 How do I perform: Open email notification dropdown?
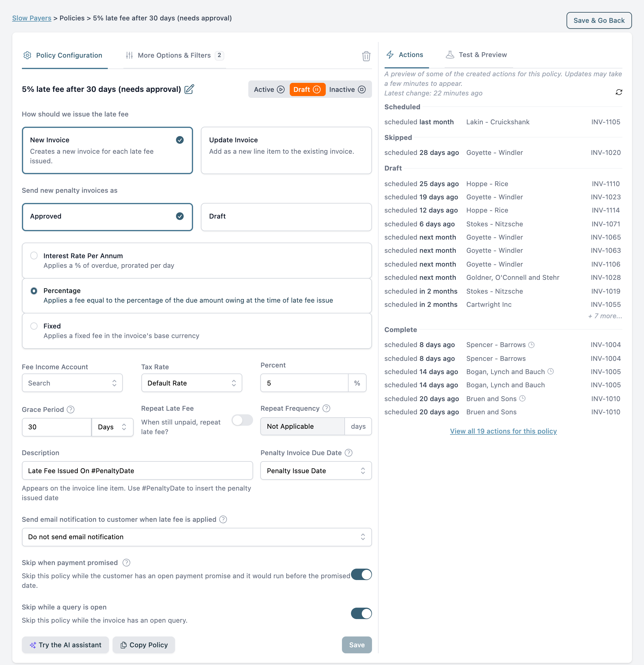pyautogui.click(x=197, y=537)
